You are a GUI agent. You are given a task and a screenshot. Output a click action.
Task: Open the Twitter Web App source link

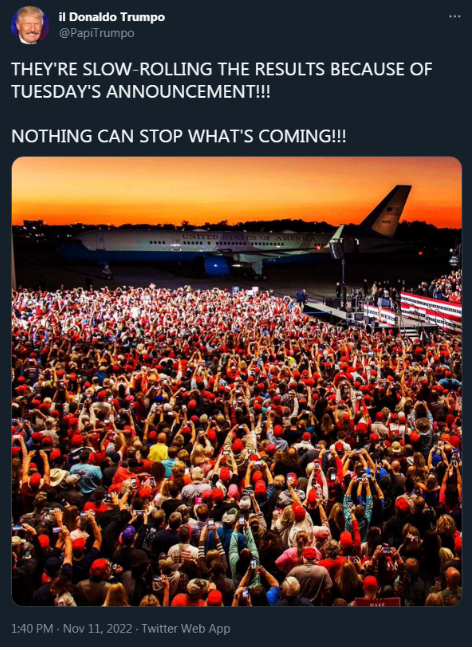186,628
